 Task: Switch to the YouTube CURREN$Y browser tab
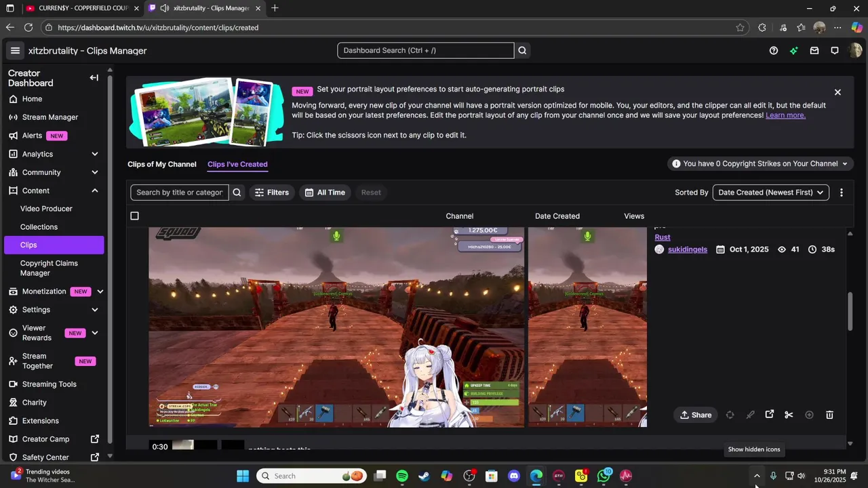tap(83, 8)
